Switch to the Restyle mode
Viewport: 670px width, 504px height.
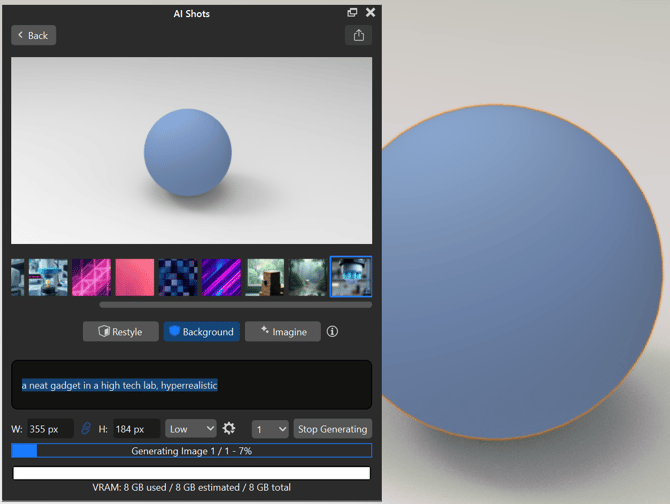[x=120, y=331]
